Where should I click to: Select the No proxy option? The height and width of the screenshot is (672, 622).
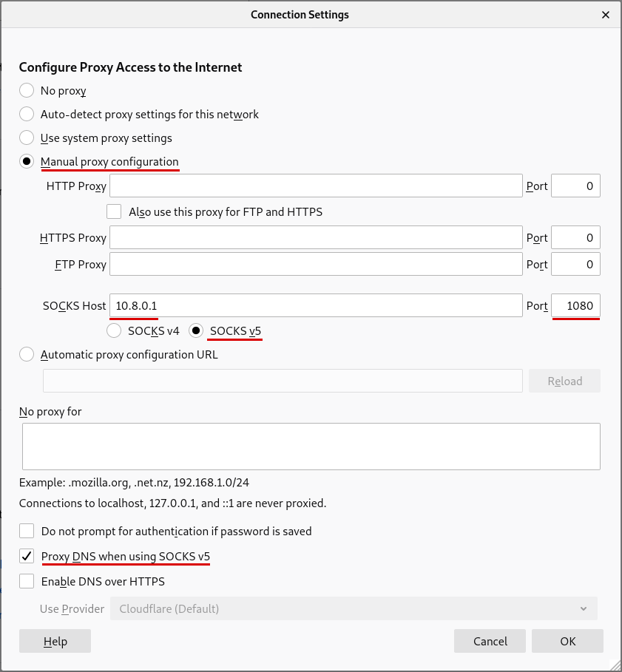27,91
